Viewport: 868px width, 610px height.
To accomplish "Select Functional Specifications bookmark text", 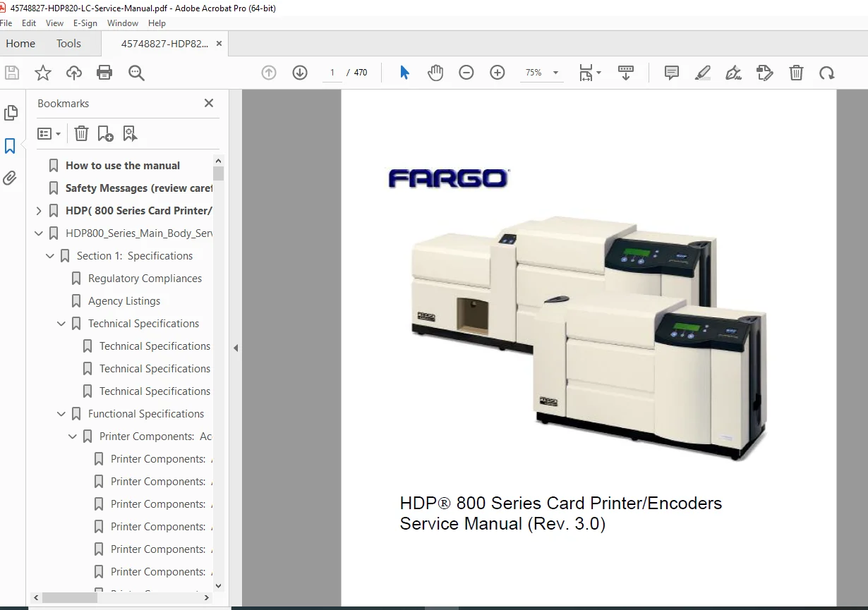I will point(146,414).
